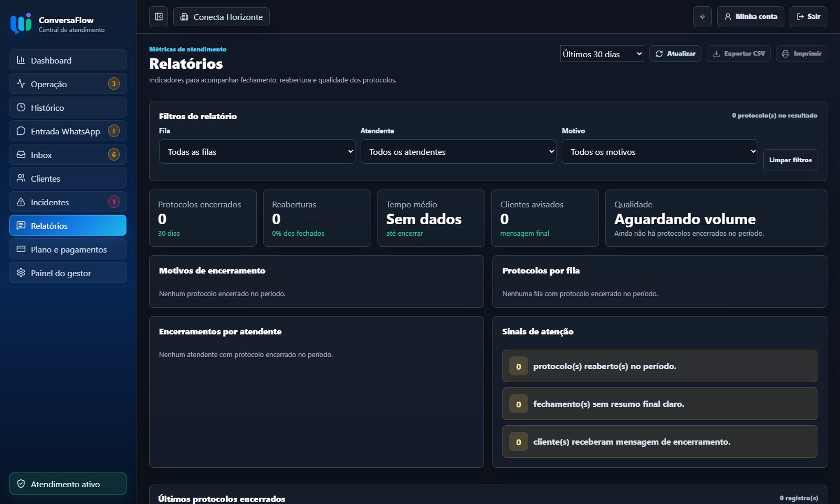
Task: Click the Incidentes warning triangle icon
Action: click(21, 202)
